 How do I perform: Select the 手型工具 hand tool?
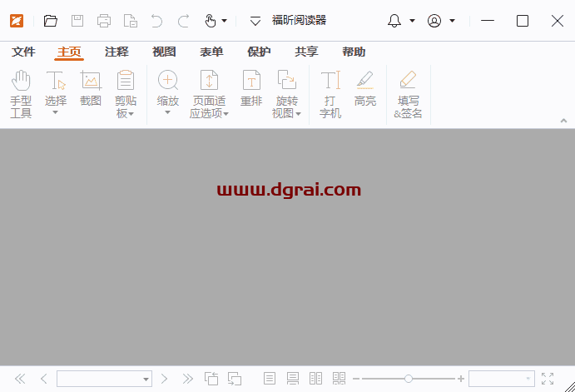click(21, 93)
